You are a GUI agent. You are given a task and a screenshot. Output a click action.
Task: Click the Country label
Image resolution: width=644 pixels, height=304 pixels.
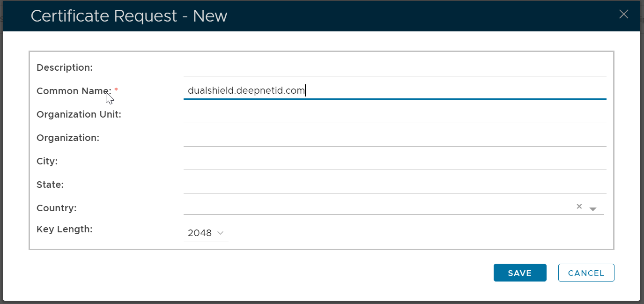56,208
